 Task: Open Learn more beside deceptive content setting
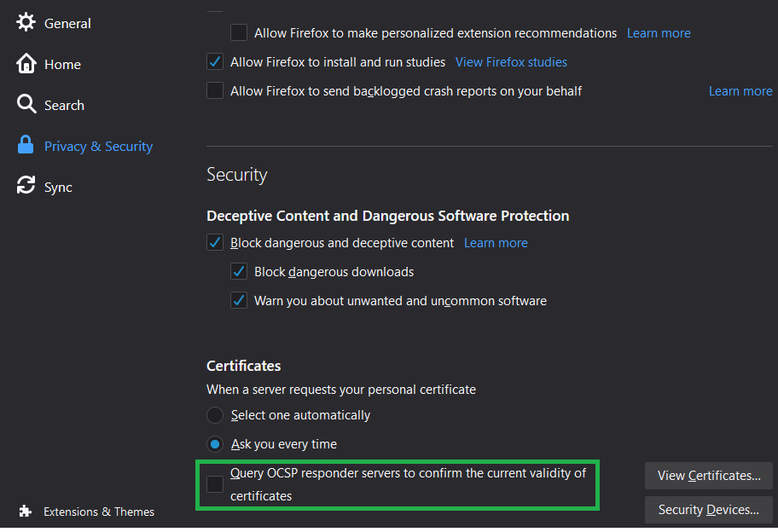(496, 243)
